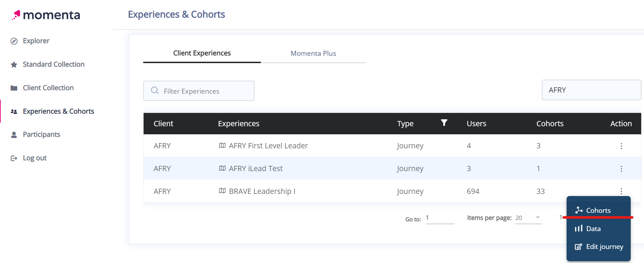Choose Cohorts from the action menu
The image size is (644, 263).
598,210
